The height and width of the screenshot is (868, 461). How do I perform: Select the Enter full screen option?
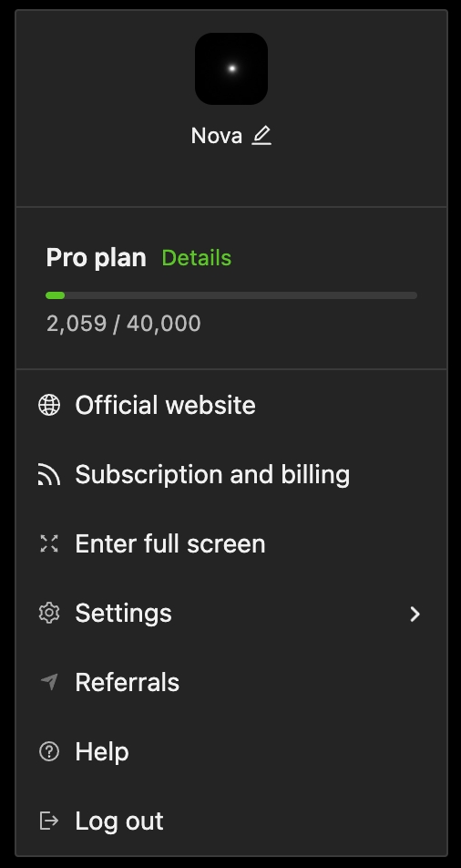click(231, 543)
